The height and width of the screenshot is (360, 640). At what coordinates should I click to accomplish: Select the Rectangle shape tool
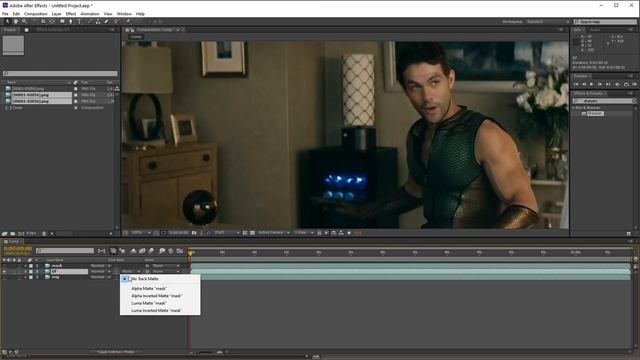(x=62, y=22)
